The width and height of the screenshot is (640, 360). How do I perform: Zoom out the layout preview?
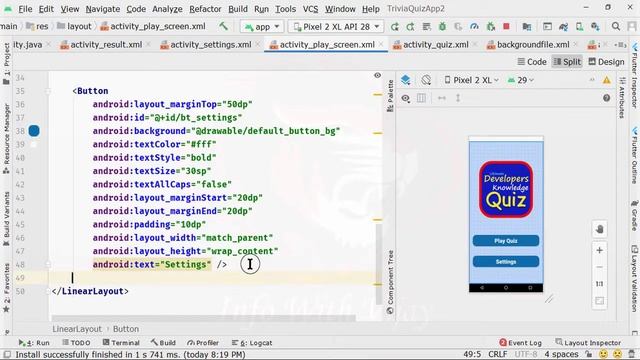click(x=599, y=267)
